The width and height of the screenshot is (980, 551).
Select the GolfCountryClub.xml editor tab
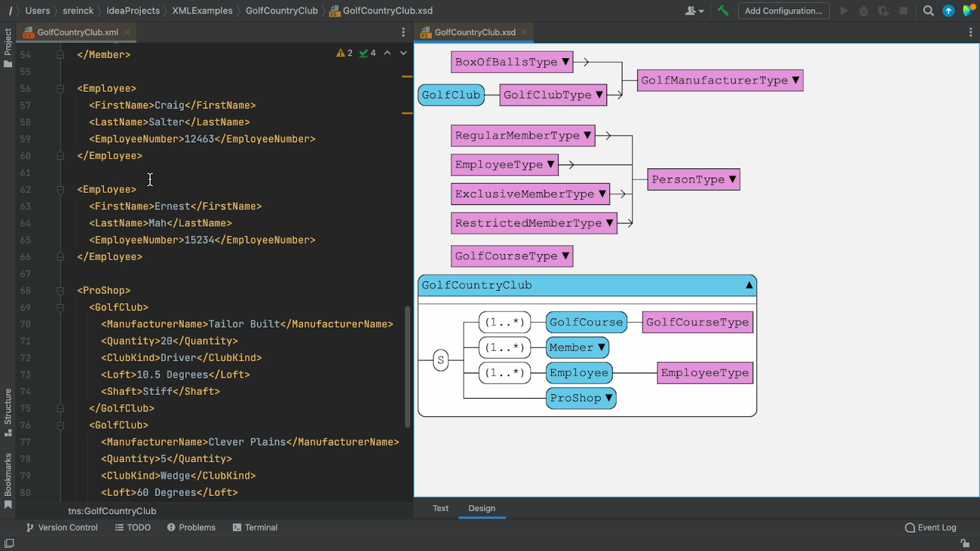point(77,32)
